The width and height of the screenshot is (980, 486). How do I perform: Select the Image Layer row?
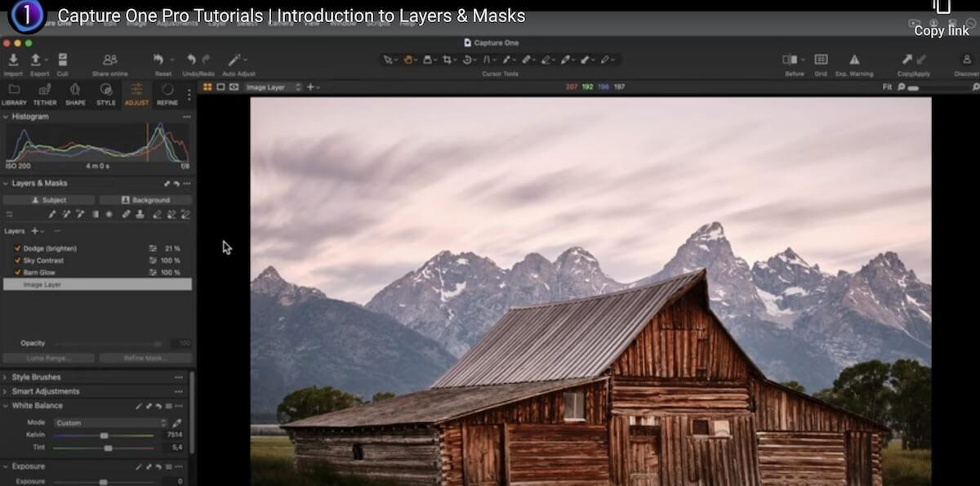point(97,284)
